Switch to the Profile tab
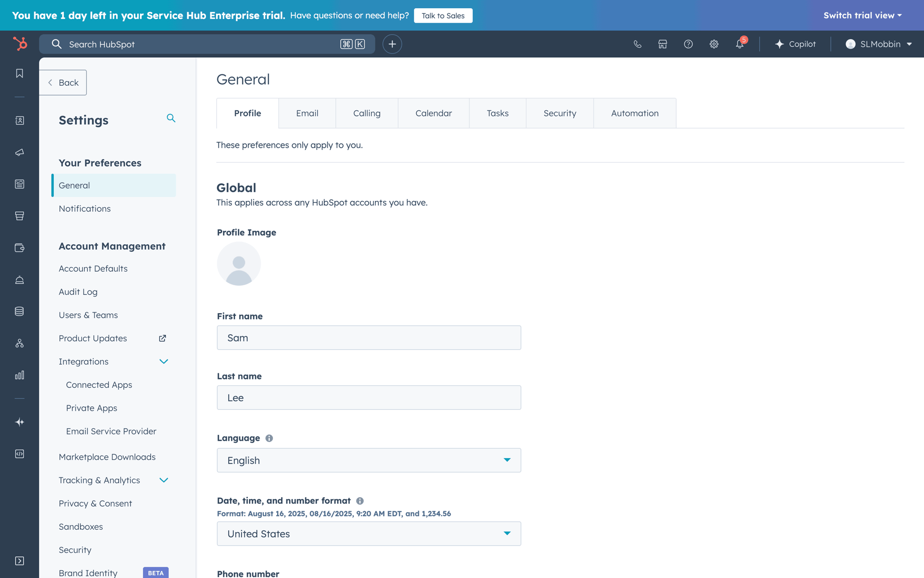Viewport: 924px width, 578px height. coord(247,113)
